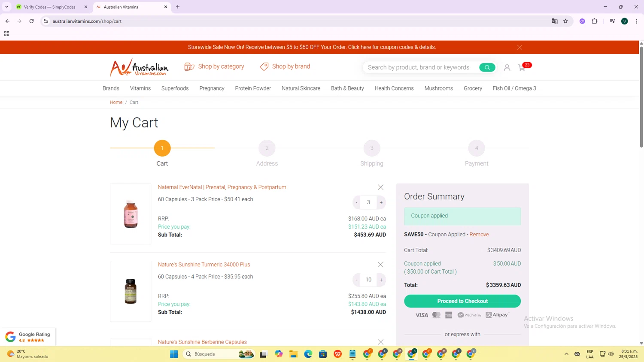Open File Explorer from taskbar
The image size is (644, 362).
click(x=293, y=354)
